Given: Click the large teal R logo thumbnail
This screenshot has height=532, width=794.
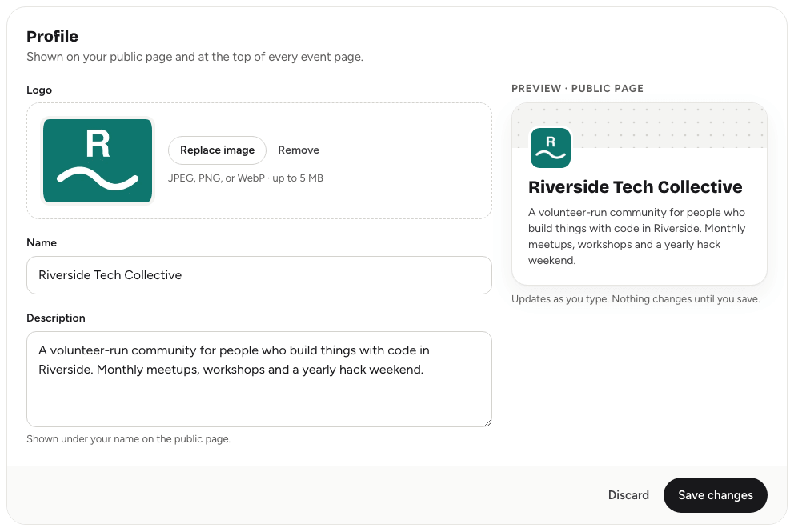Looking at the screenshot, I should [98, 161].
